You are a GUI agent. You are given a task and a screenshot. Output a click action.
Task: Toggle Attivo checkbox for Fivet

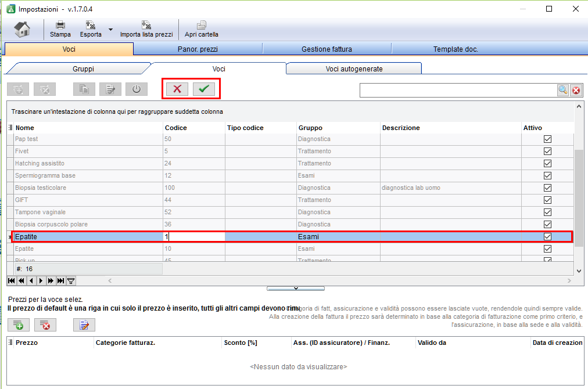pyautogui.click(x=547, y=151)
